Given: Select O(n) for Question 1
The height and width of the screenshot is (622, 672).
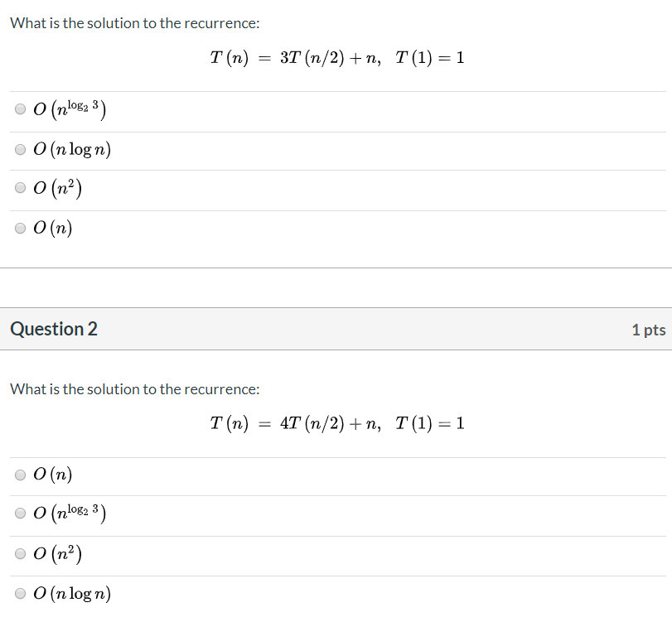Looking at the screenshot, I should pos(20,227).
